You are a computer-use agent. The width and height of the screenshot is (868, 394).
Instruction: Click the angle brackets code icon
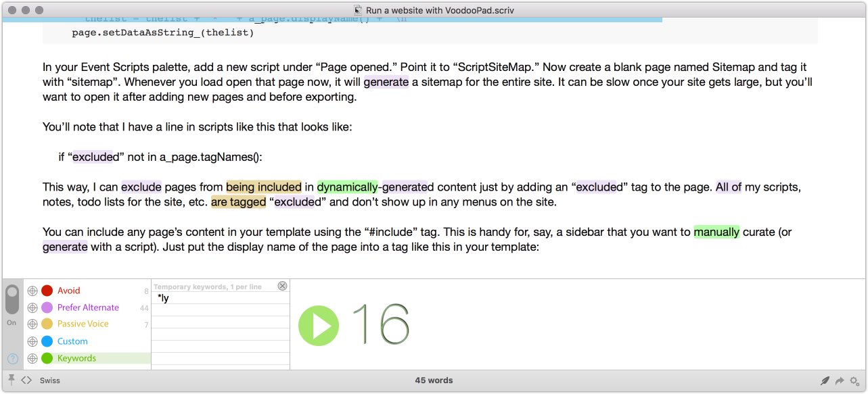coord(26,380)
